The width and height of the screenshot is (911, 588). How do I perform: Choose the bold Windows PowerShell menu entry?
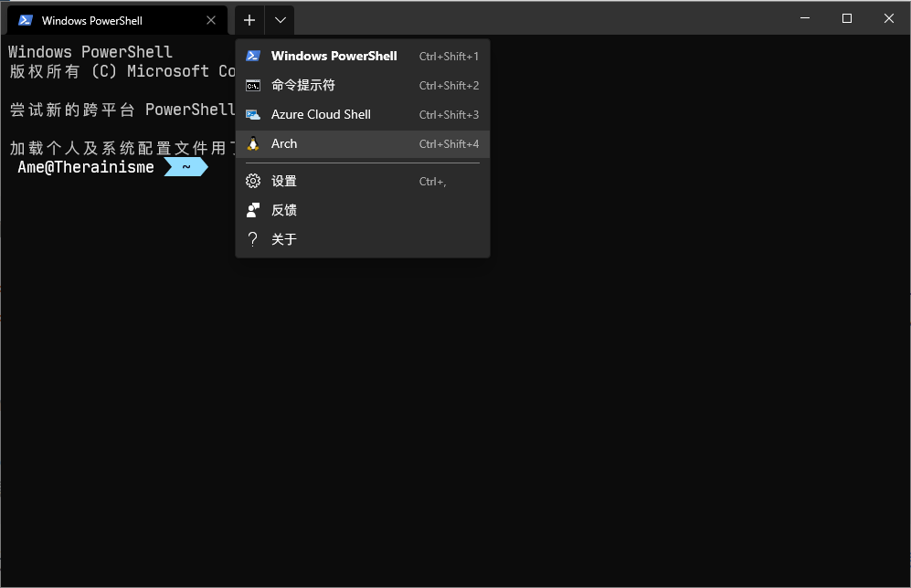(334, 56)
